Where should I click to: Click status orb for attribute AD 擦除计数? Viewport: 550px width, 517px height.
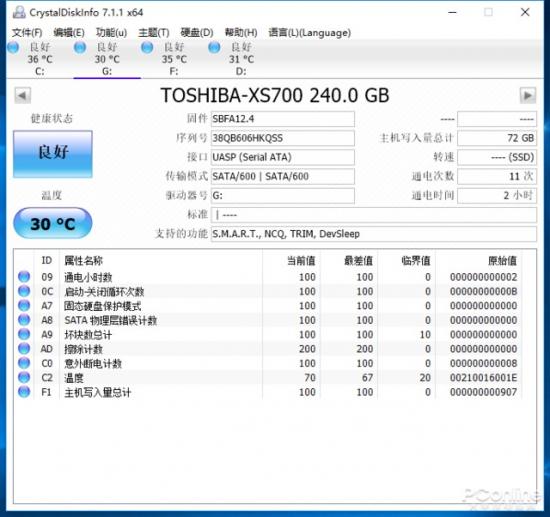pyautogui.click(x=24, y=348)
